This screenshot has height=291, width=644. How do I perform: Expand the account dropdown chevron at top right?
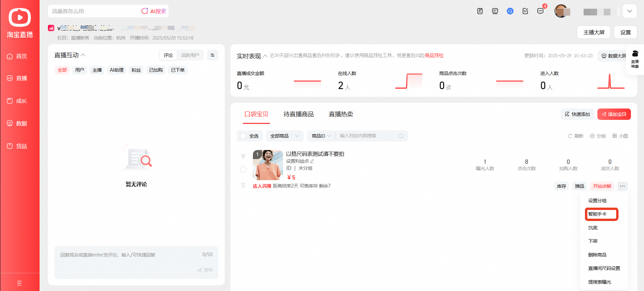[x=630, y=11]
